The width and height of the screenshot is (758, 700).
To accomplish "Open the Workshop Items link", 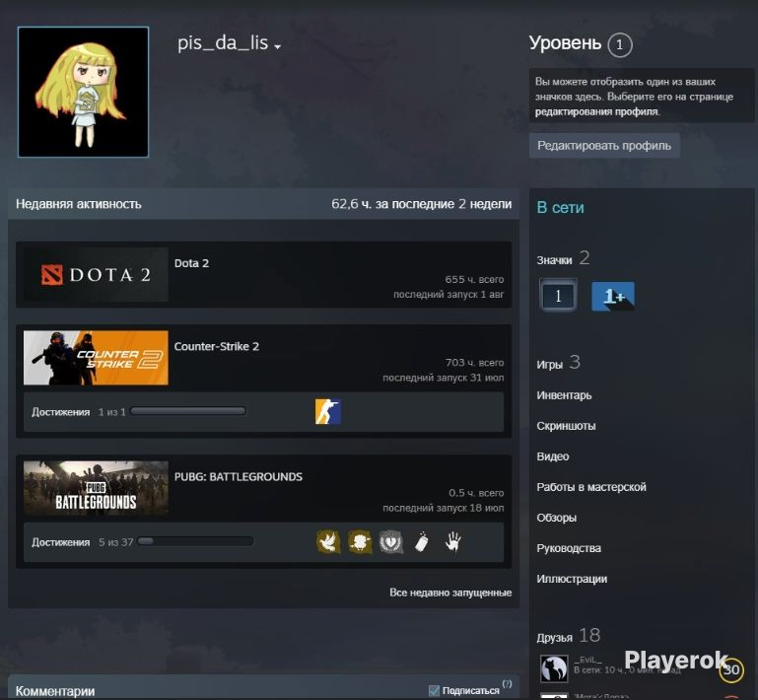I will [591, 487].
